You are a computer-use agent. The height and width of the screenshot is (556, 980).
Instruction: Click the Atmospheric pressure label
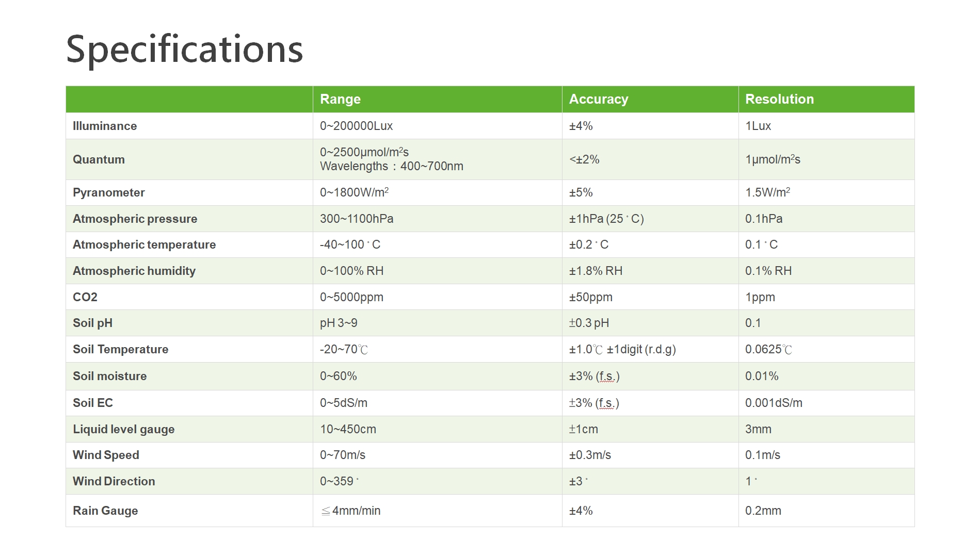coord(135,219)
